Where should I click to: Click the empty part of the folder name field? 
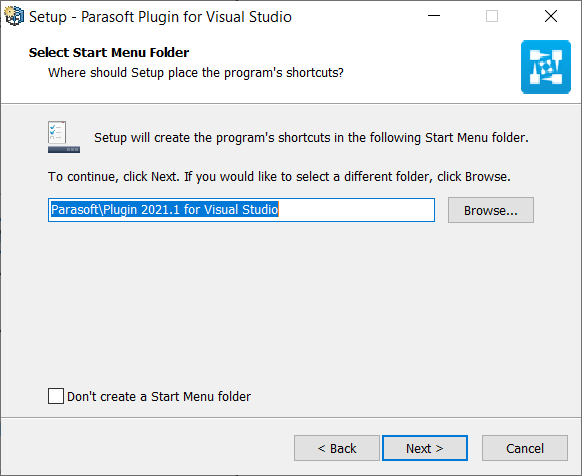[x=356, y=210]
